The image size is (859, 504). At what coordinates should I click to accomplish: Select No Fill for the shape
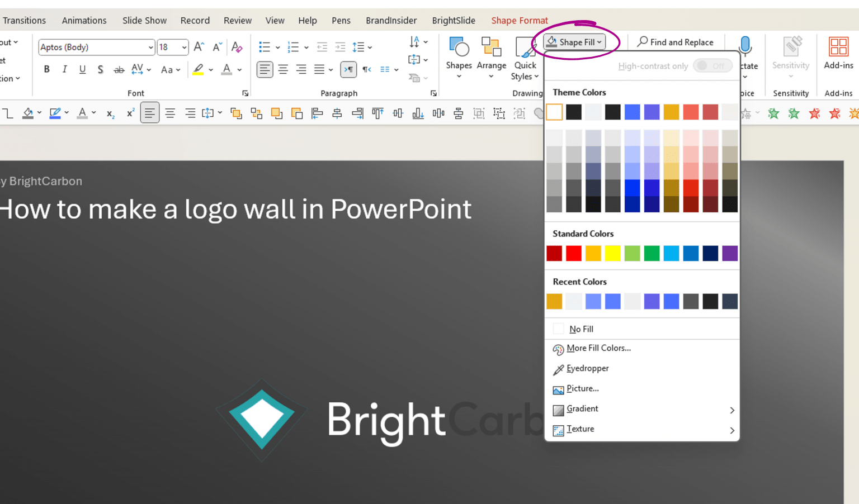coord(580,329)
